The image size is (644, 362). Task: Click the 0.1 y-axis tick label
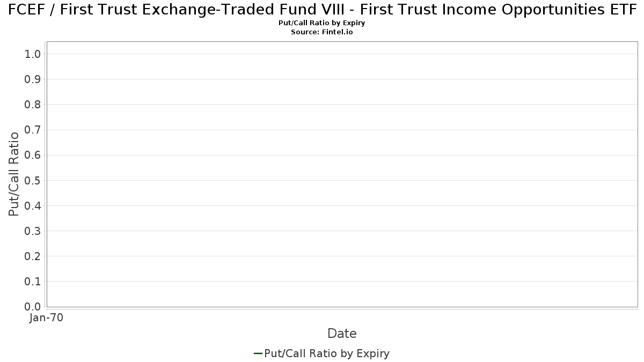33,282
